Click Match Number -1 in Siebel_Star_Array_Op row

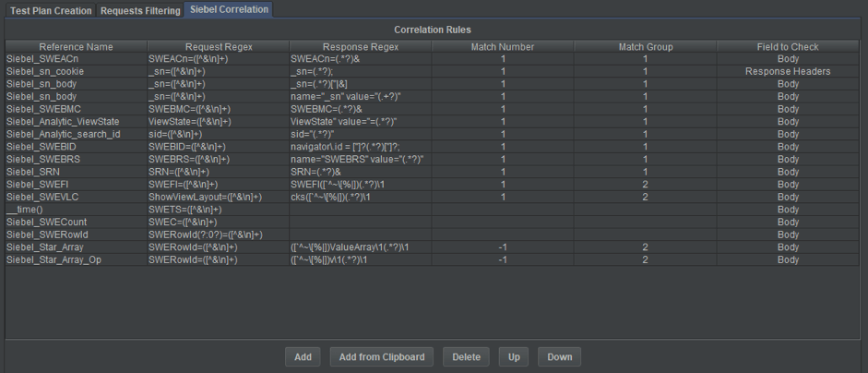(x=503, y=260)
